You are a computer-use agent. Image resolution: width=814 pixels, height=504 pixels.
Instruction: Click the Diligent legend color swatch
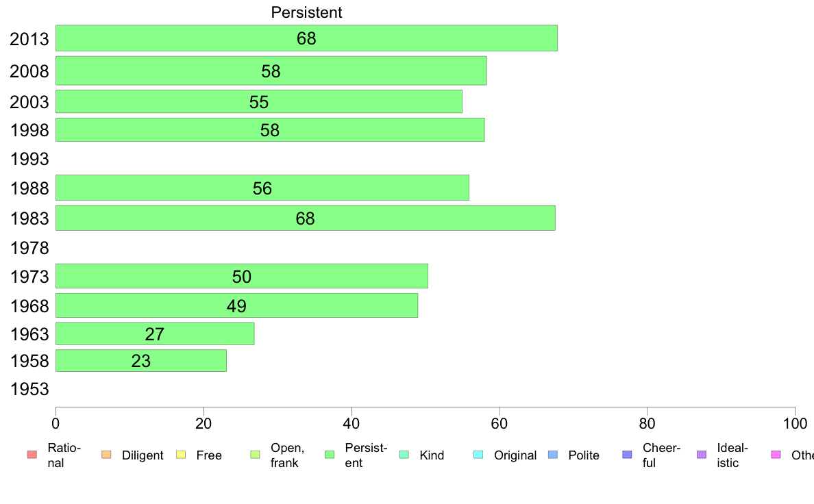[106, 455]
